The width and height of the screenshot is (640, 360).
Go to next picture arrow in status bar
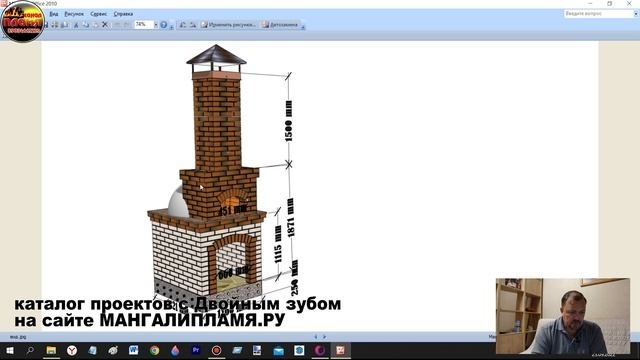coord(324,337)
